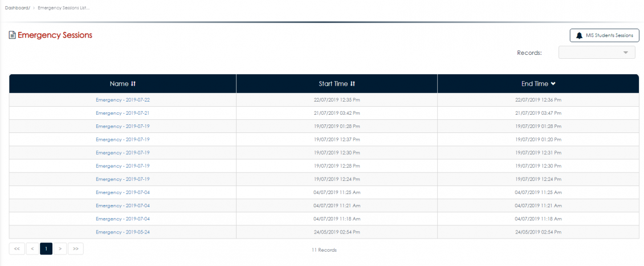The height and width of the screenshot is (266, 644).
Task: Sort by Start Time column arrows icon
Action: (353, 84)
